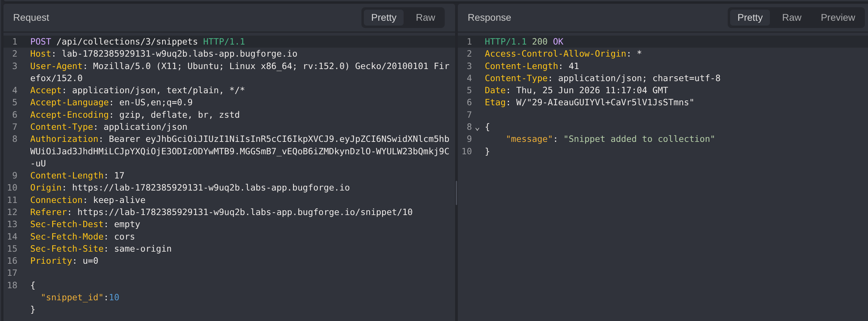868x321 pixels.
Task: Click the Etag header name
Action: 495,103
